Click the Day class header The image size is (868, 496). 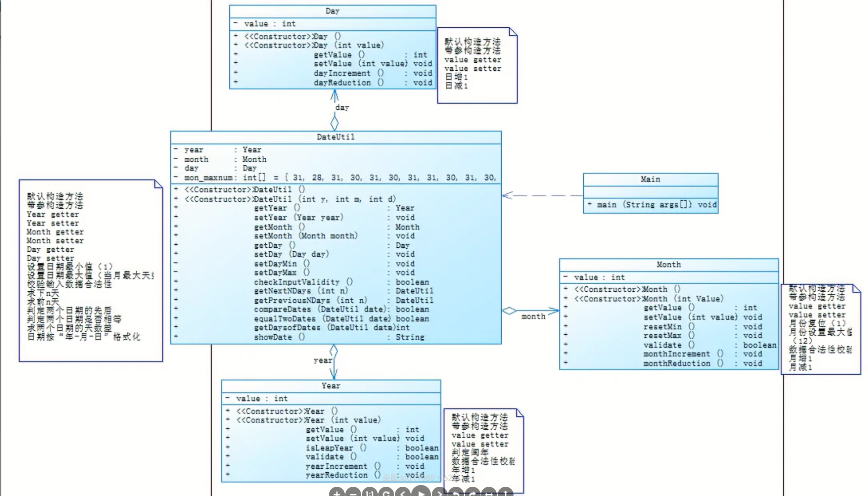[x=333, y=11]
